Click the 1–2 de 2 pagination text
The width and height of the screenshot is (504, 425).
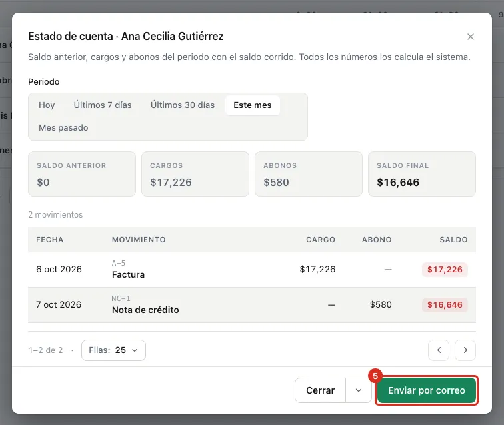click(x=45, y=350)
